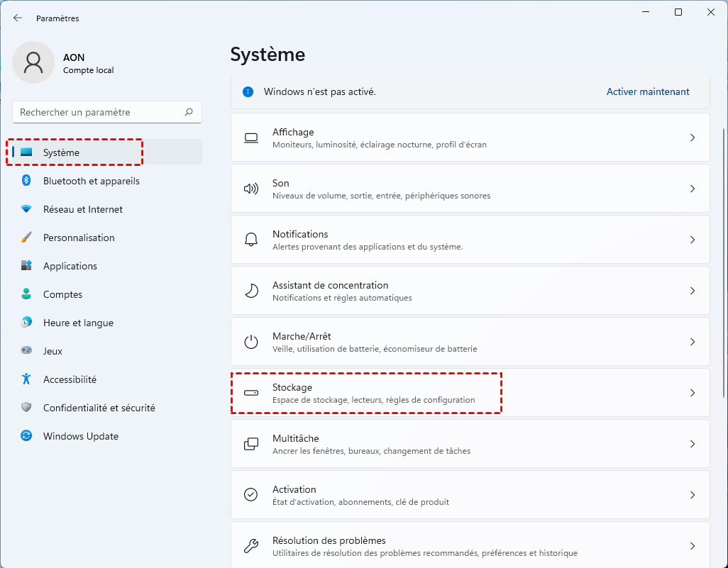The image size is (728, 568).
Task: Click the Marche/Arrêt power icon
Action: click(x=251, y=342)
